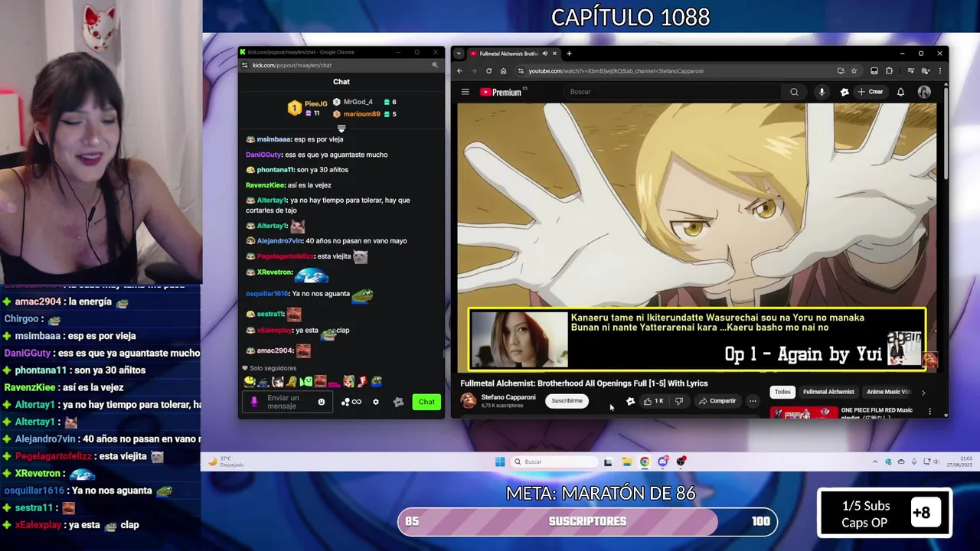The height and width of the screenshot is (551, 980).
Task: Select the Anime Music Videos chip
Action: pyautogui.click(x=888, y=392)
